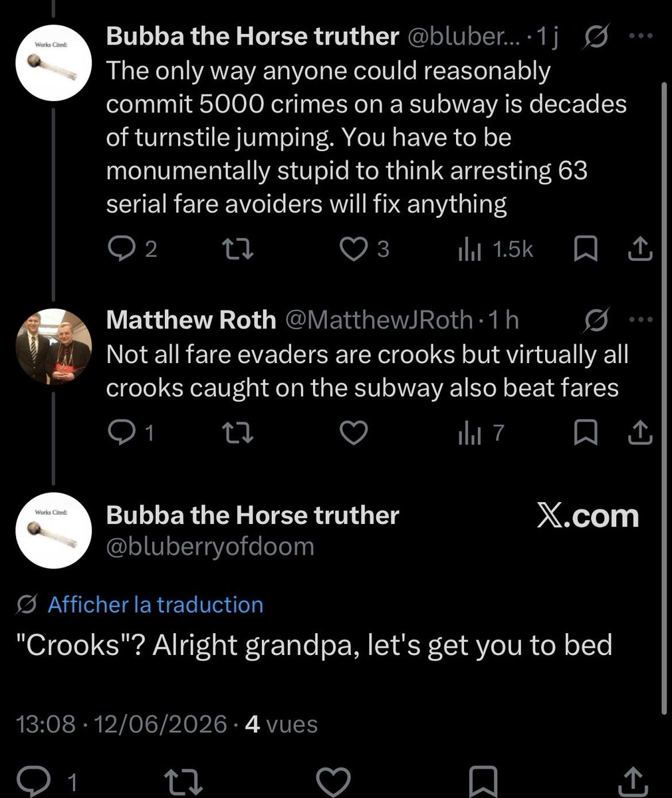Share the turnstile jumping post

[x=640, y=249]
